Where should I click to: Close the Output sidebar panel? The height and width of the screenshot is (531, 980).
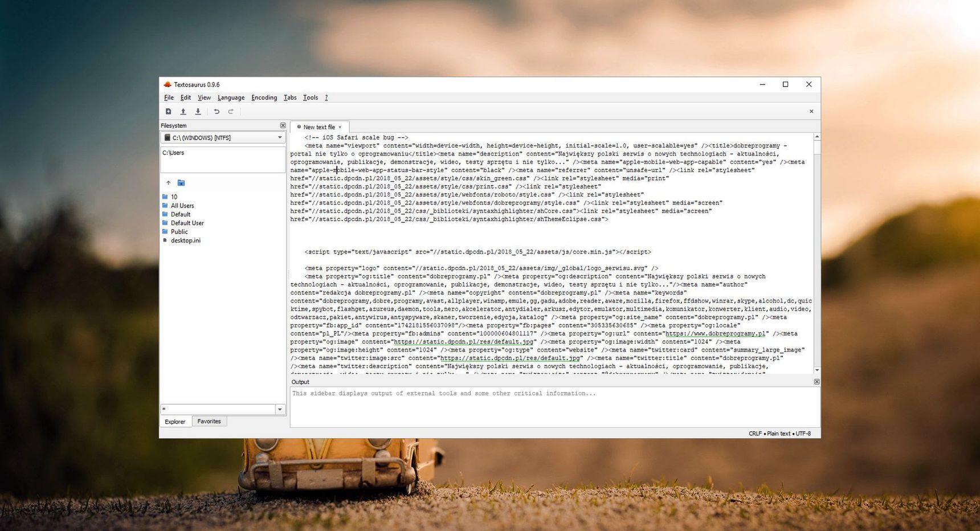tap(816, 382)
